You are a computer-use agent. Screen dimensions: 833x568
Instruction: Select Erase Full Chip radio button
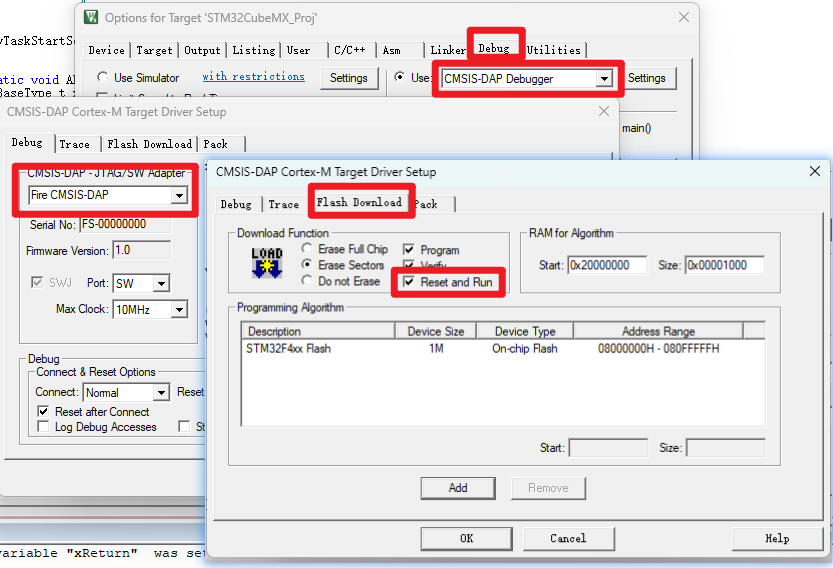pos(307,248)
